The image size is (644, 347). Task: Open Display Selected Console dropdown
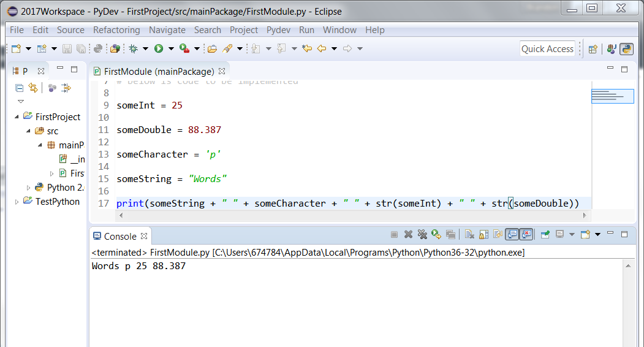point(572,234)
